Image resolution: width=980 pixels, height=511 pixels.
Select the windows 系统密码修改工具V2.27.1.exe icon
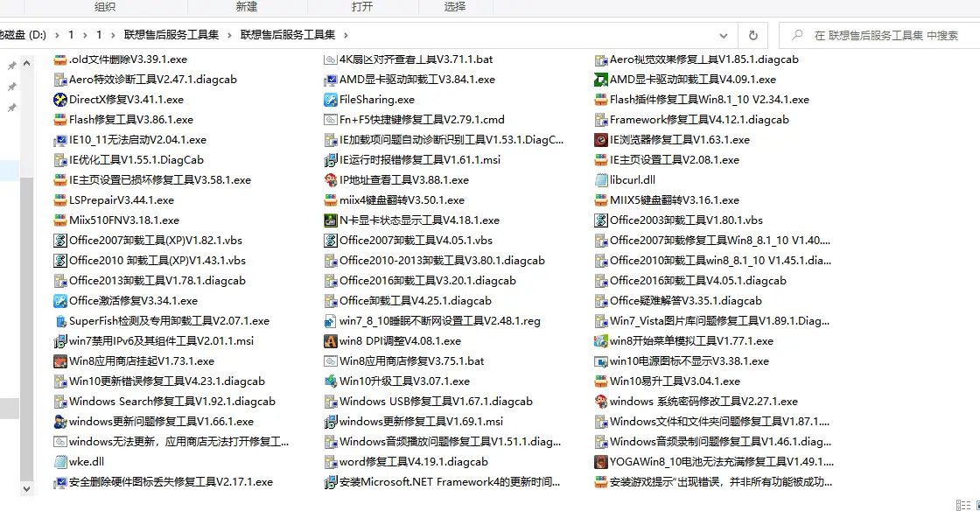point(601,402)
